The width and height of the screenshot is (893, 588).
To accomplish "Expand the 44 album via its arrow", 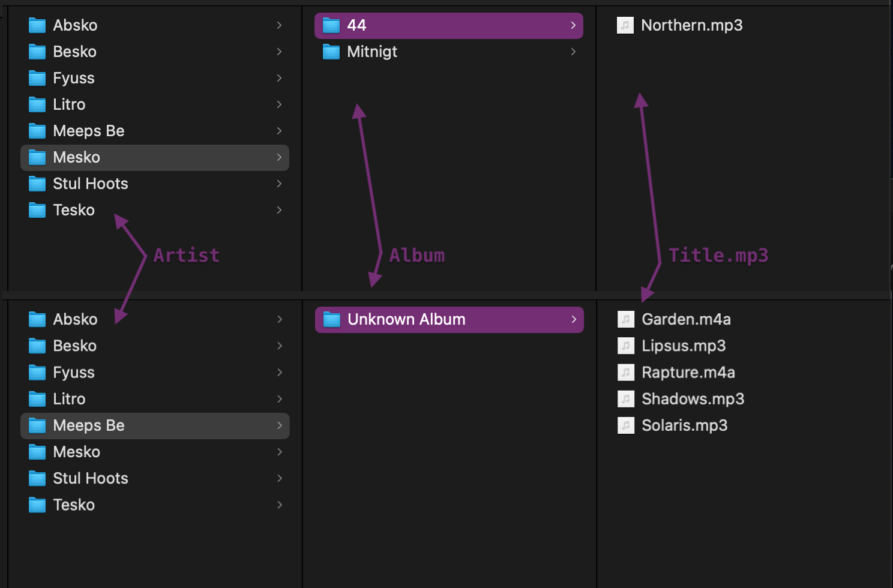I will (x=573, y=25).
